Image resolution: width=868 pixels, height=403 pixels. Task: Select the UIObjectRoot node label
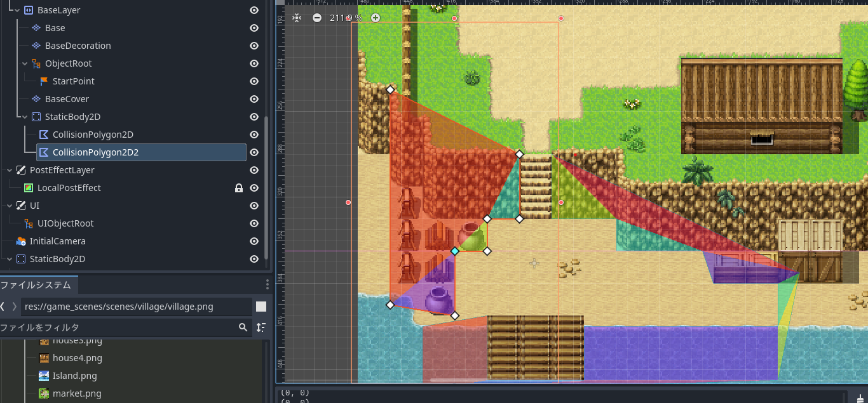[65, 223]
